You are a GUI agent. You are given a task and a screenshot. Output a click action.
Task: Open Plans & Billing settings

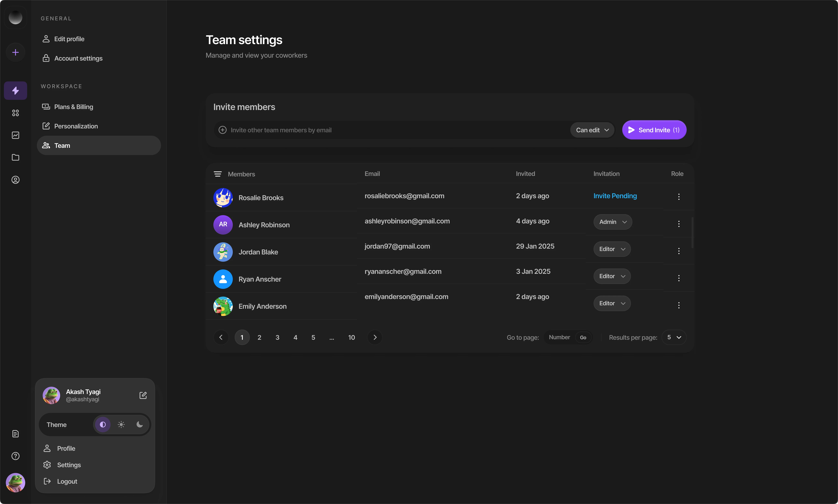(x=73, y=107)
